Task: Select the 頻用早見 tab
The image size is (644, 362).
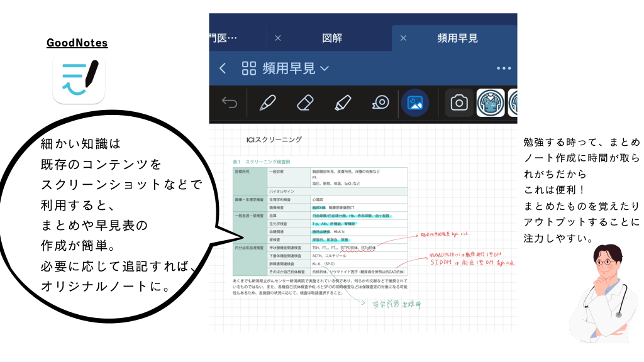Action: tap(457, 38)
